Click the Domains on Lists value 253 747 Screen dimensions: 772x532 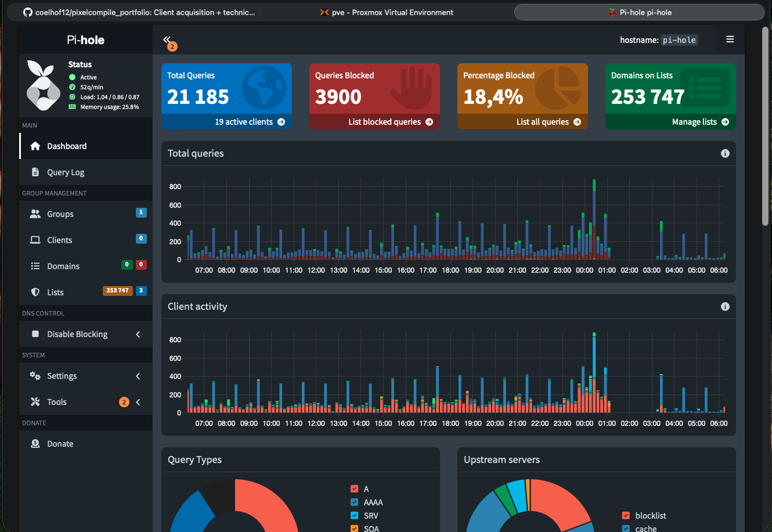[648, 96]
